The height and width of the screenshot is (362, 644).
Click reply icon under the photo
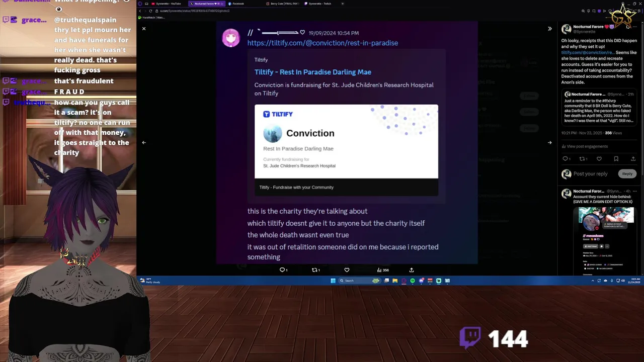284,270
